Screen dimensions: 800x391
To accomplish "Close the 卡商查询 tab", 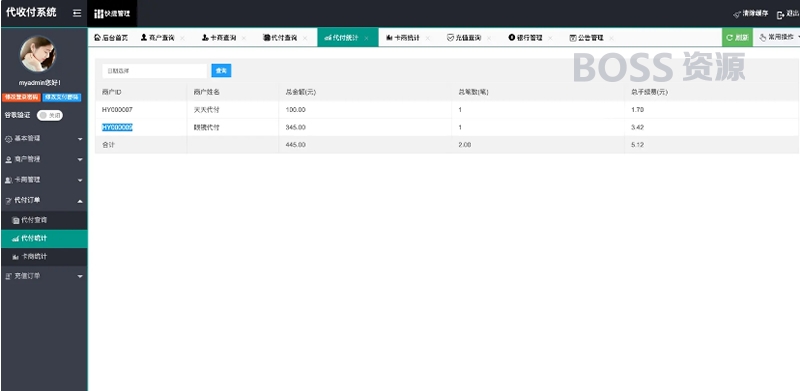I will (244, 38).
